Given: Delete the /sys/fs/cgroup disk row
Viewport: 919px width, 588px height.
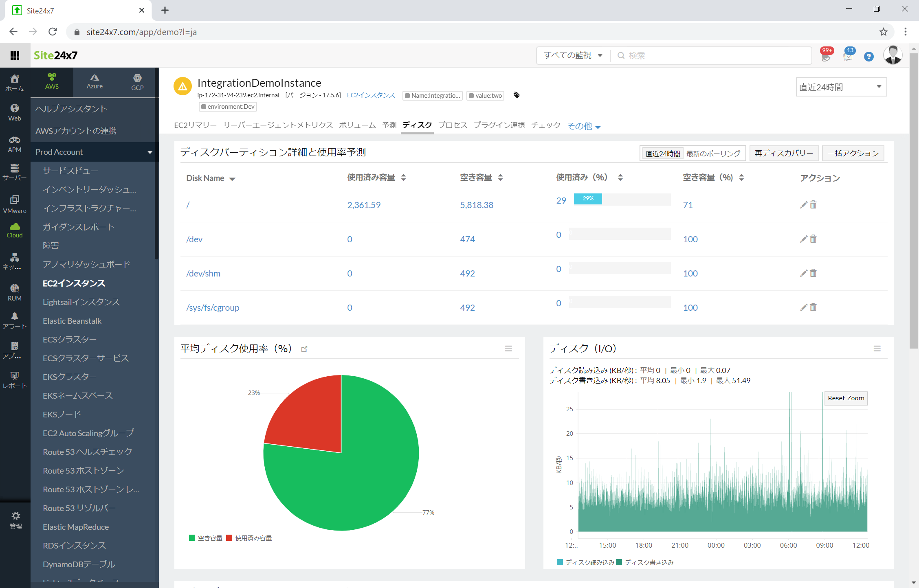Looking at the screenshot, I should pos(813,307).
